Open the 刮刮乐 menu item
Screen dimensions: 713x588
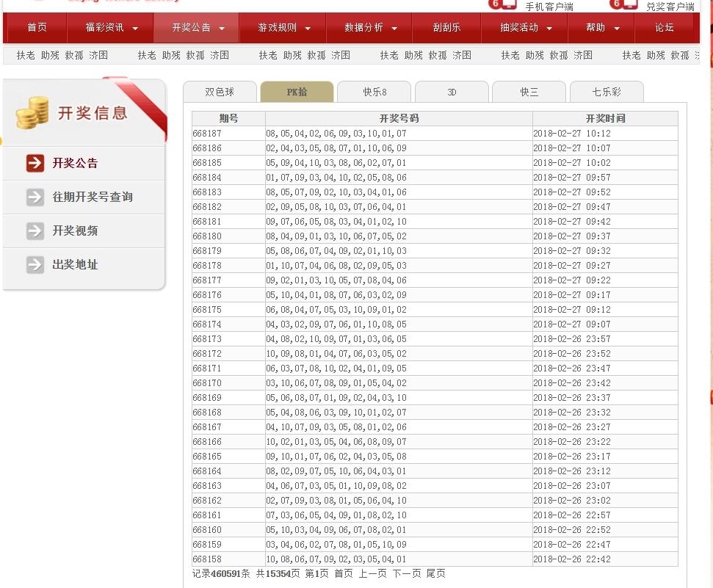446,27
